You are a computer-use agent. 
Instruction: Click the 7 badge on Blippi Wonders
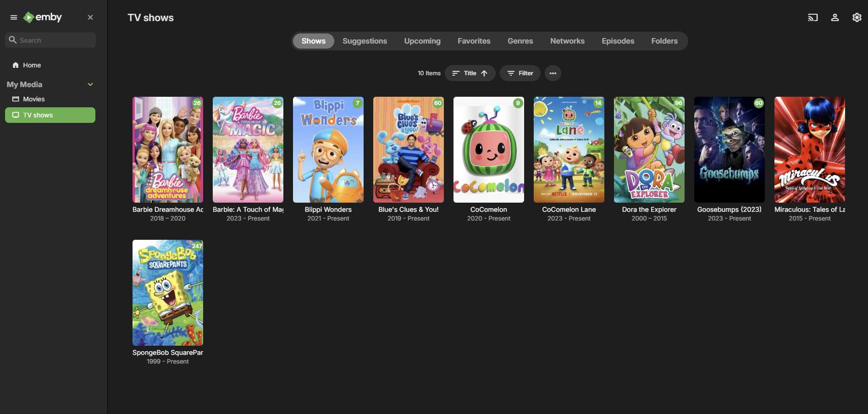pyautogui.click(x=358, y=103)
